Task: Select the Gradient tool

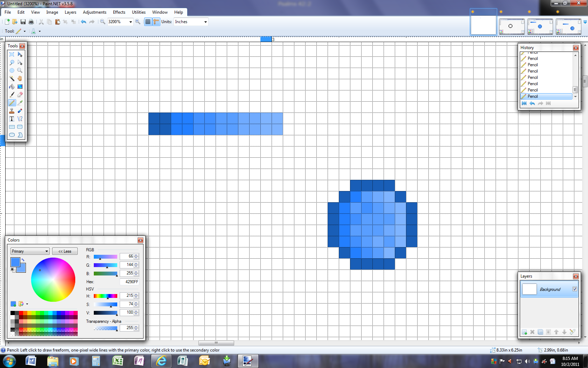Action: coord(20,87)
